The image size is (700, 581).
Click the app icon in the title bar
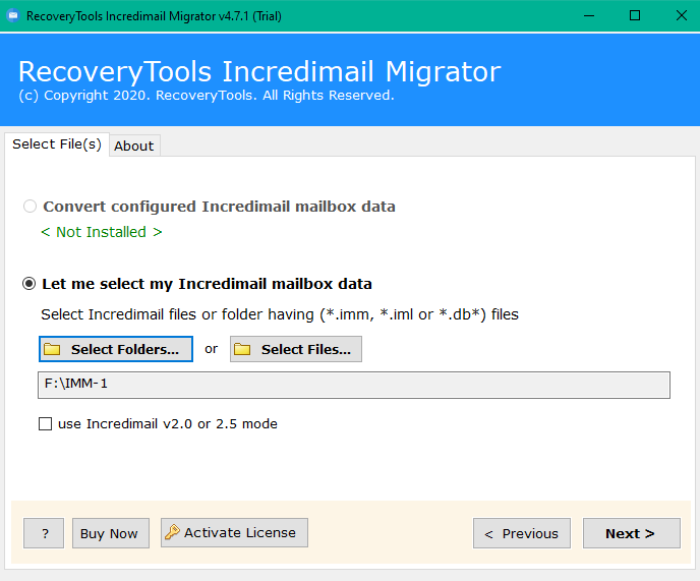tap(13, 16)
